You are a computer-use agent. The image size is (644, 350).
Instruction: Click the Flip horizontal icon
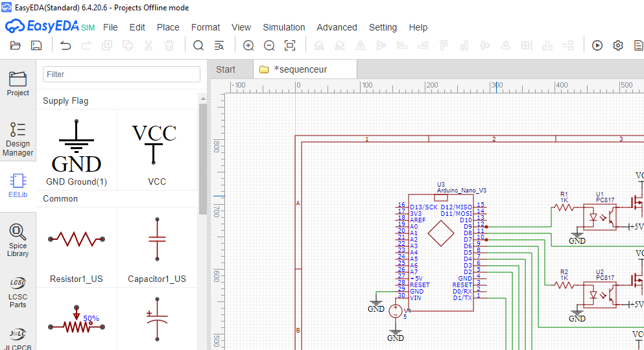click(x=361, y=45)
